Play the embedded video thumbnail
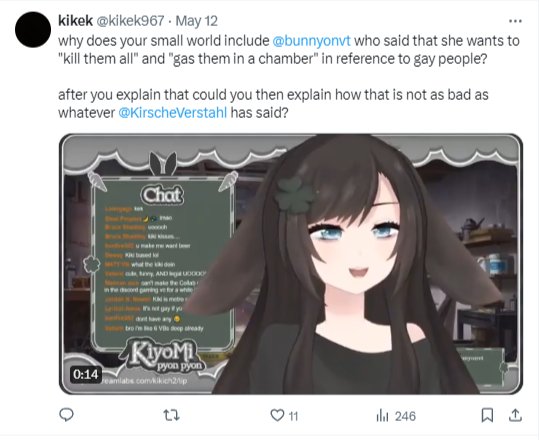This screenshot has width=539, height=440. (291, 264)
